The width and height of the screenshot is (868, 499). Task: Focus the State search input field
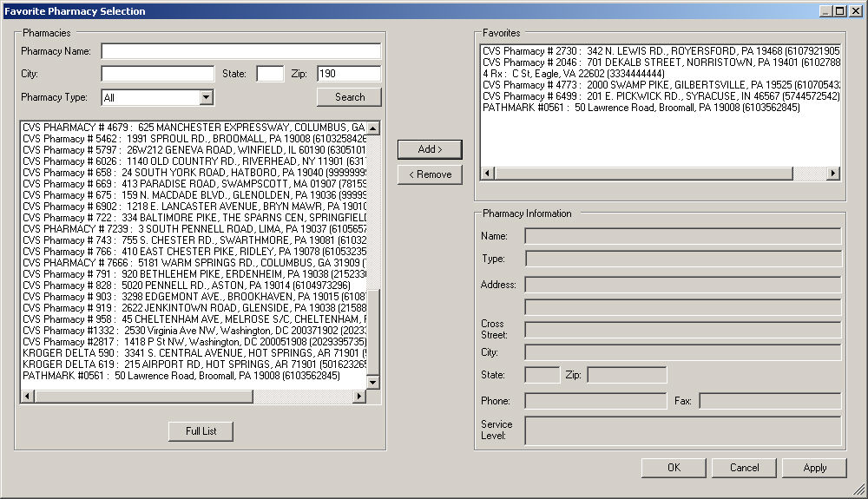click(x=270, y=74)
